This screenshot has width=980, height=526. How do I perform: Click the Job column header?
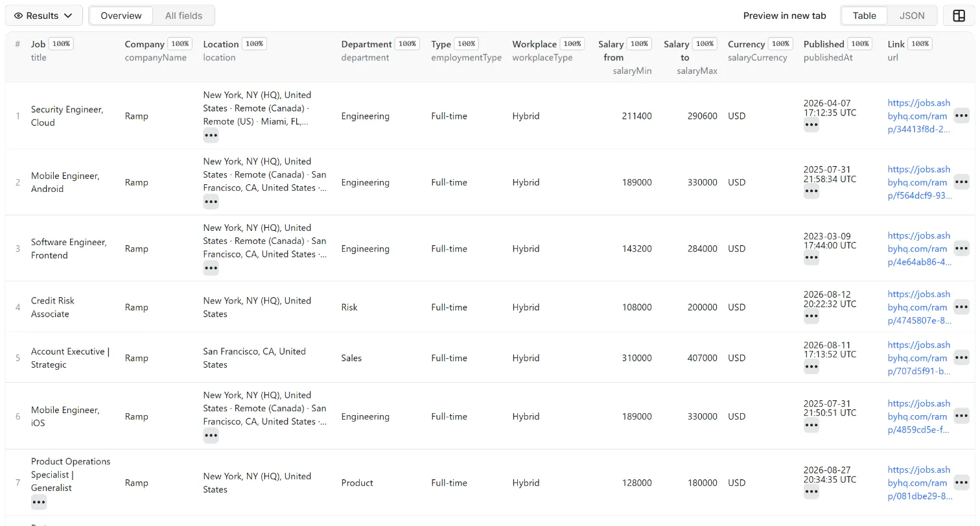point(38,44)
